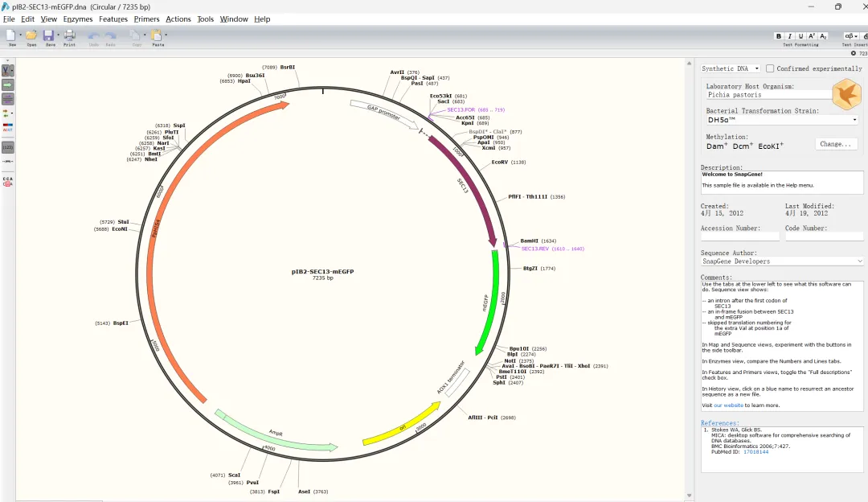Apply Italic text formatting
This screenshot has height=502, width=868.
click(x=790, y=36)
